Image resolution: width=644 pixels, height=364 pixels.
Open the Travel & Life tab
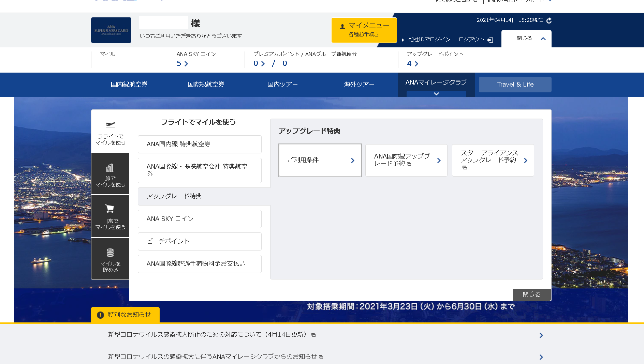(515, 85)
